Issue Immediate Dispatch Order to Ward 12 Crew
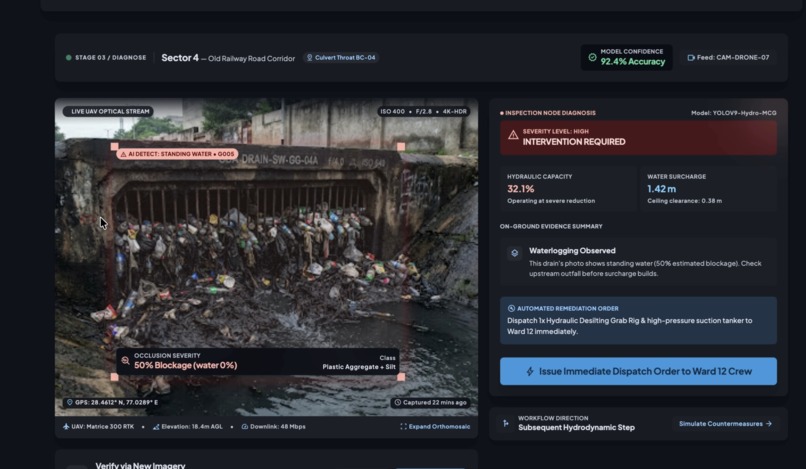This screenshot has height=469, width=806. point(638,371)
